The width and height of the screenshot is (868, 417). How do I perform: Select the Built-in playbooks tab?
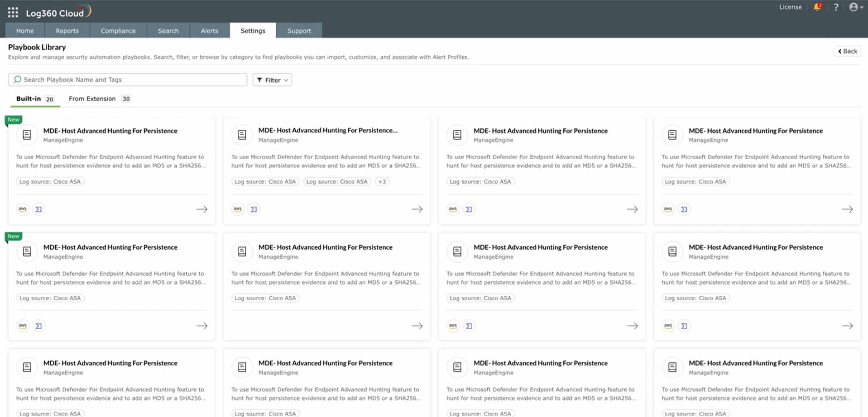click(35, 99)
